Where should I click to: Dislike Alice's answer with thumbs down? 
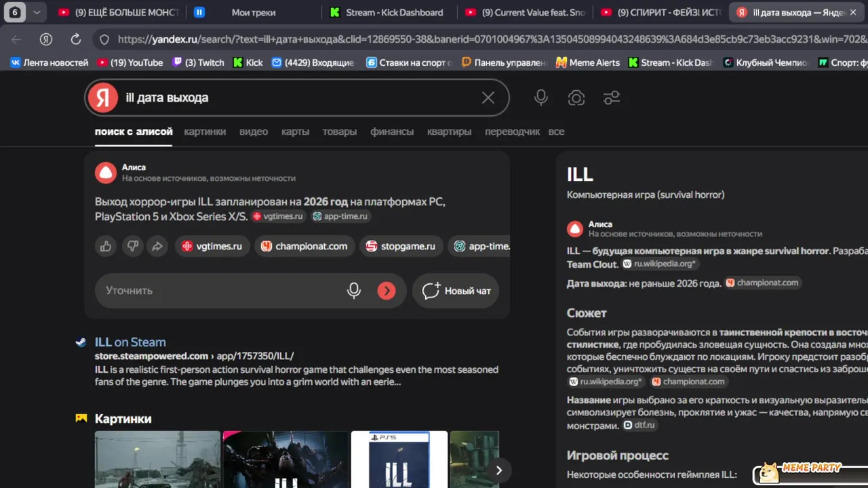coord(132,246)
